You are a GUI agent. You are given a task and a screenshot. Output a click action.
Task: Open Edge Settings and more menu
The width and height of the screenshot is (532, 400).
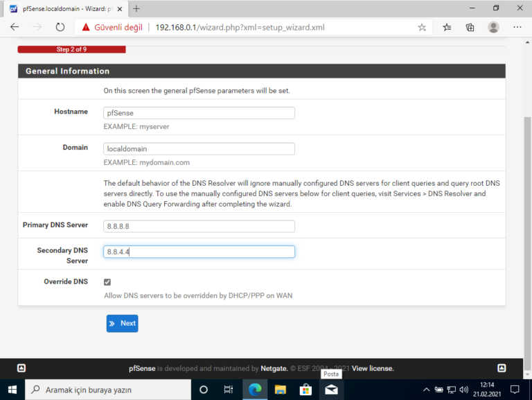point(517,28)
